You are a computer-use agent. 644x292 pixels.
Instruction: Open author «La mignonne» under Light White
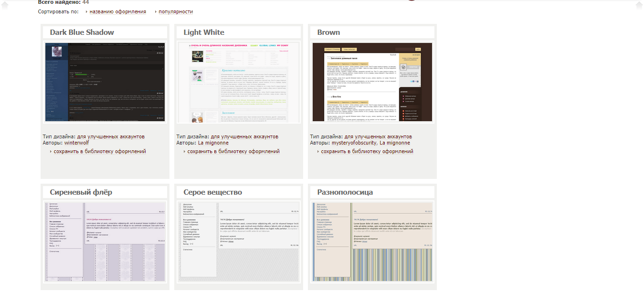point(213,142)
